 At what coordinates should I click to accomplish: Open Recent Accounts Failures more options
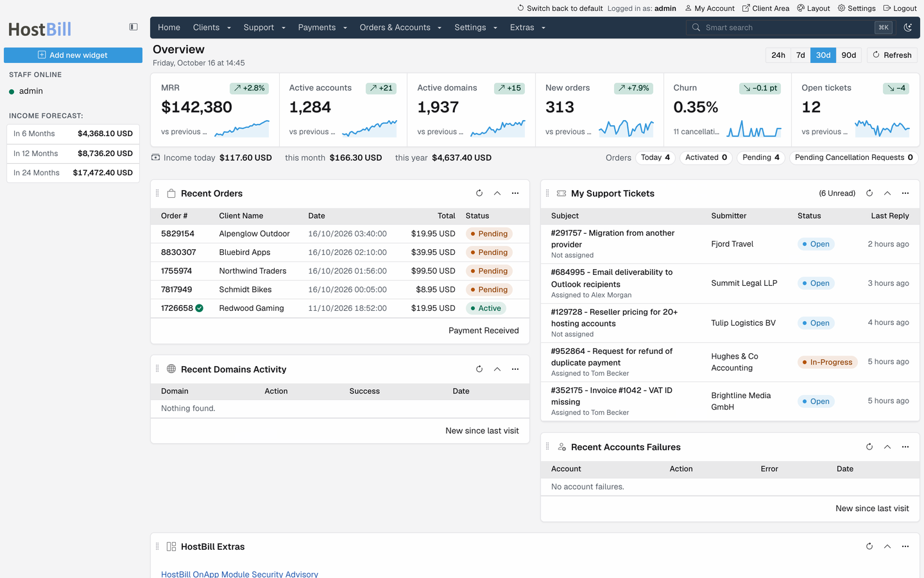point(905,447)
